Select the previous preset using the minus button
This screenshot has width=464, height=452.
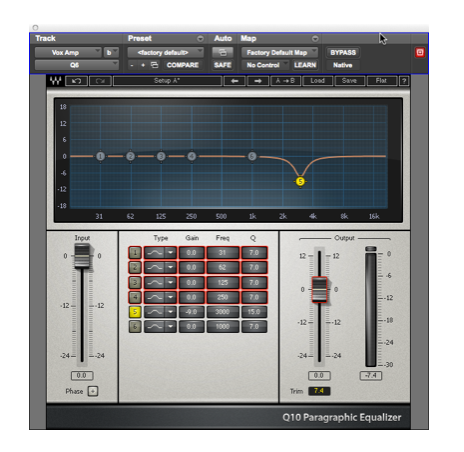pyautogui.click(x=132, y=65)
